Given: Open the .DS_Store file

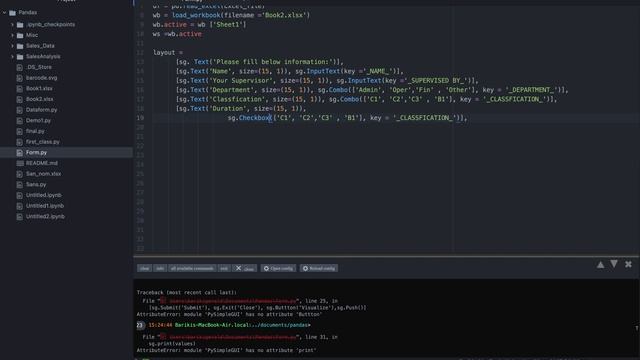Looking at the screenshot, I should click(39, 67).
